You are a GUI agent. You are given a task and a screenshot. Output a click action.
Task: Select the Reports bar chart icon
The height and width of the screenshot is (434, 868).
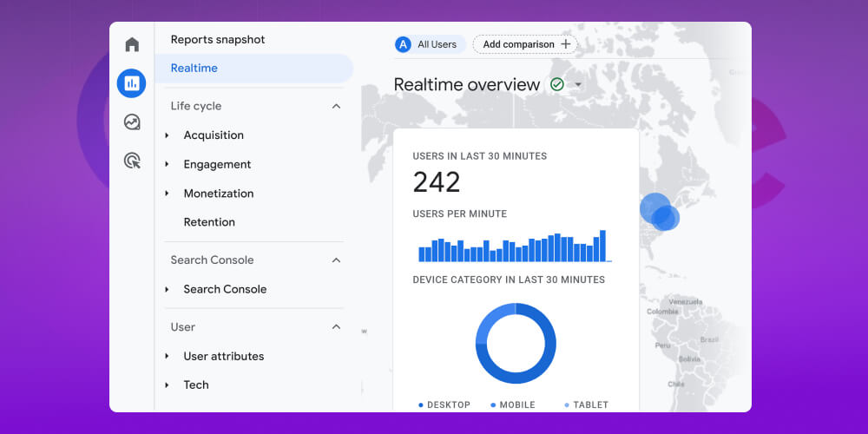[x=132, y=83]
